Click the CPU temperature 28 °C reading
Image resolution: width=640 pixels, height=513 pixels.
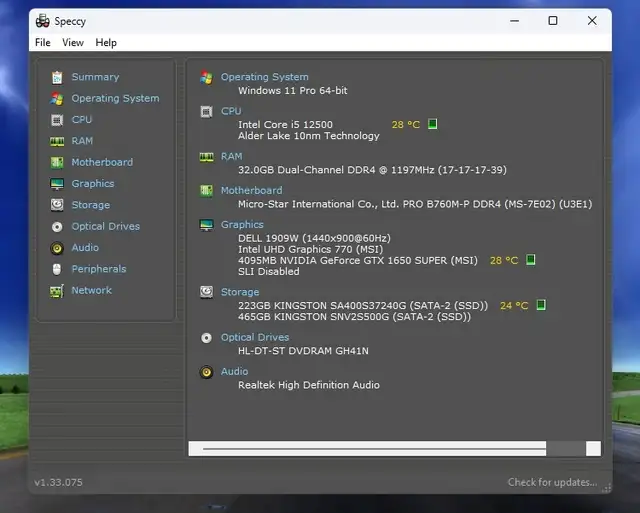tap(406, 124)
